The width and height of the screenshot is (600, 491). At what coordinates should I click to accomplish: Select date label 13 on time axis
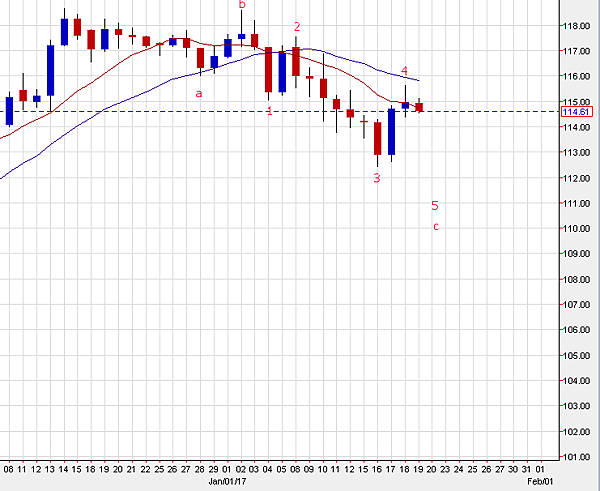[50, 469]
